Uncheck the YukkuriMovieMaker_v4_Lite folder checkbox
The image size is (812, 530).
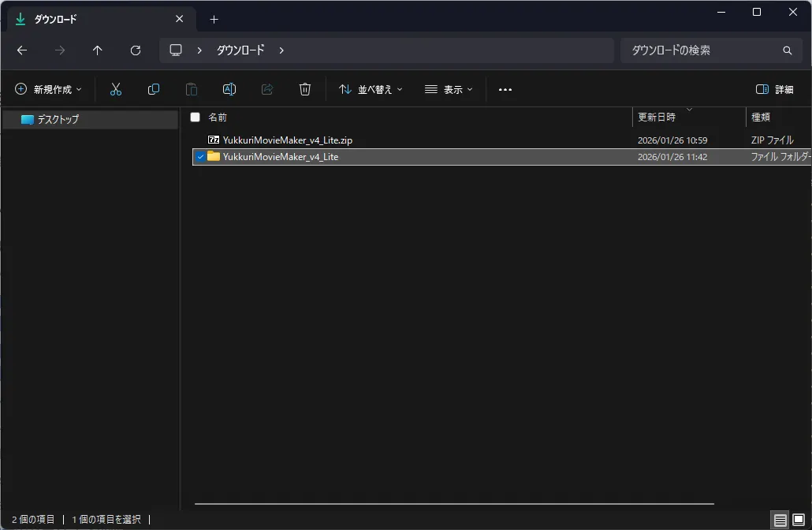tap(200, 156)
